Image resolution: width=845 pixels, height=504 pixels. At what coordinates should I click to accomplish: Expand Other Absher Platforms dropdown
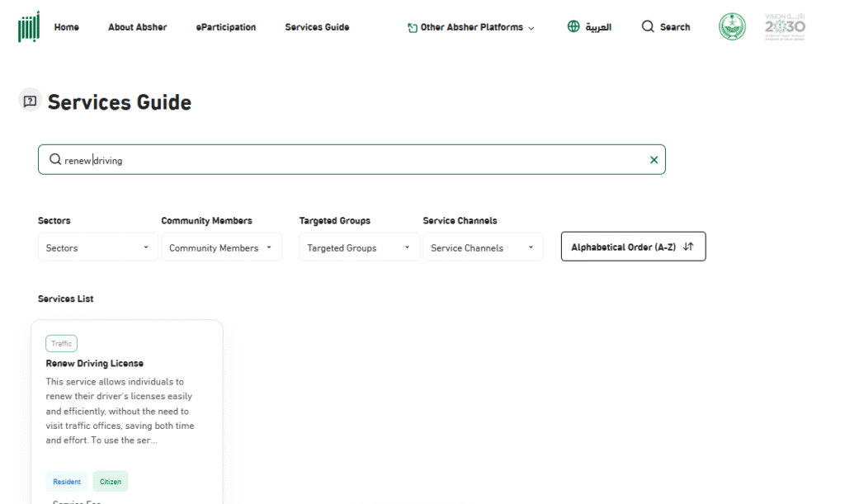(471, 27)
